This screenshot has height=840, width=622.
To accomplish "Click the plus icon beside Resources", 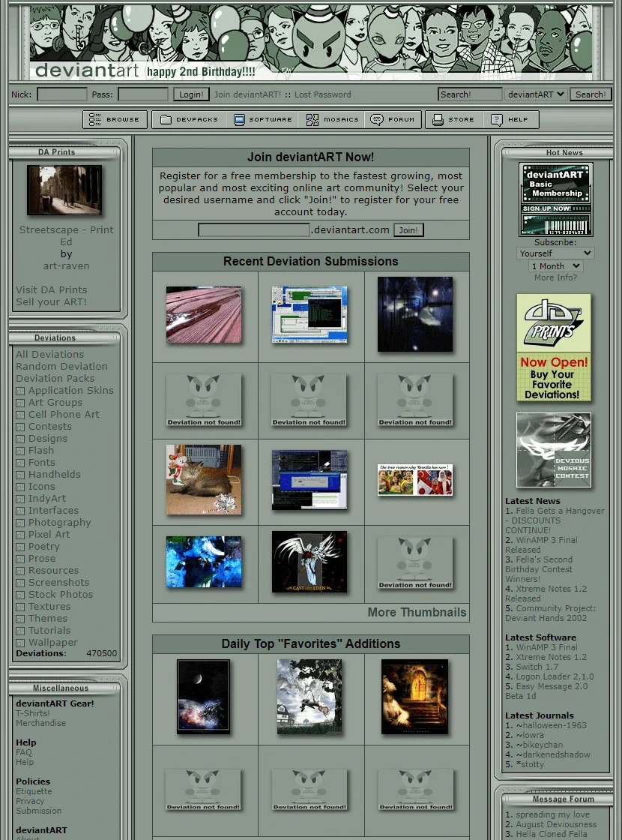I will point(20,571).
